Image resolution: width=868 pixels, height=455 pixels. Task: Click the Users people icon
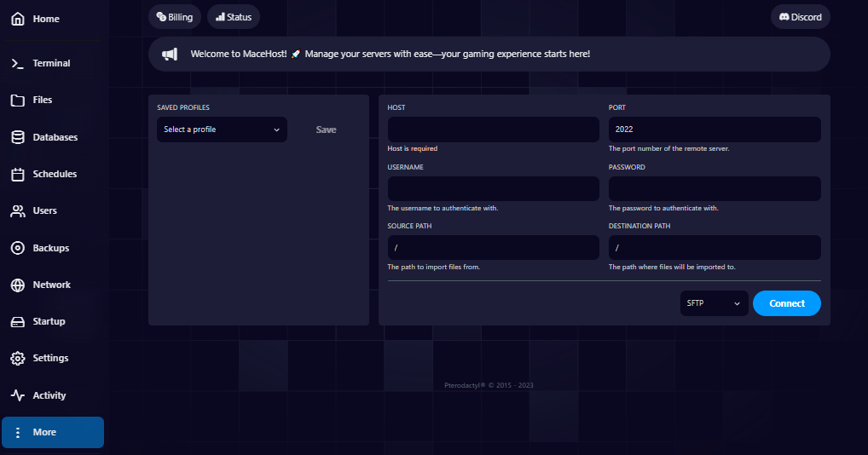(x=18, y=210)
